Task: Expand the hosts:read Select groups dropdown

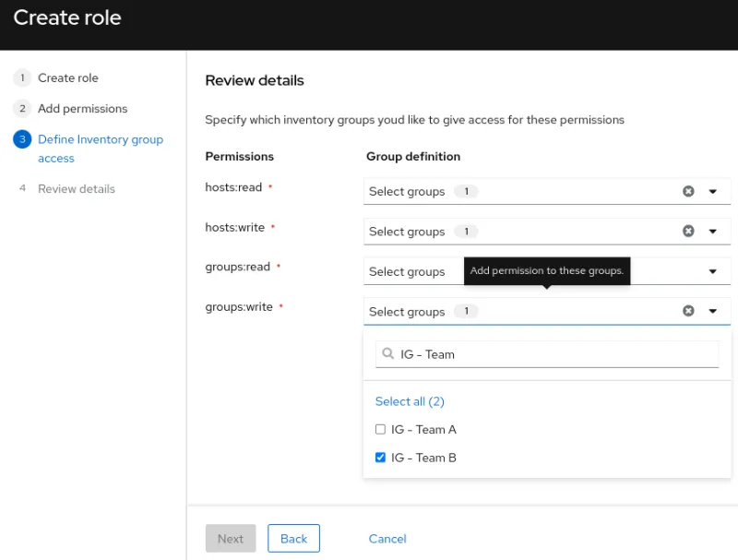Action: (712, 191)
